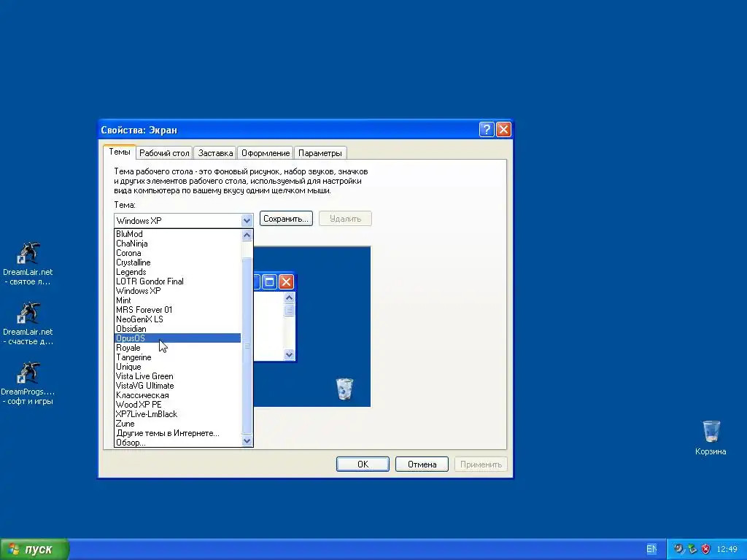
Task: Choose ChaNinja theme from list
Action: click(x=178, y=244)
